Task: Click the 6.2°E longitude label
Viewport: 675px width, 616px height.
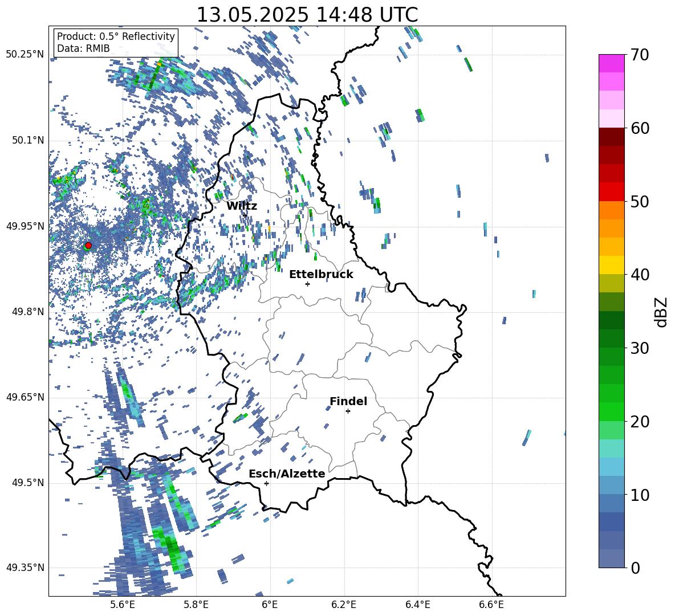Action: [x=344, y=605]
